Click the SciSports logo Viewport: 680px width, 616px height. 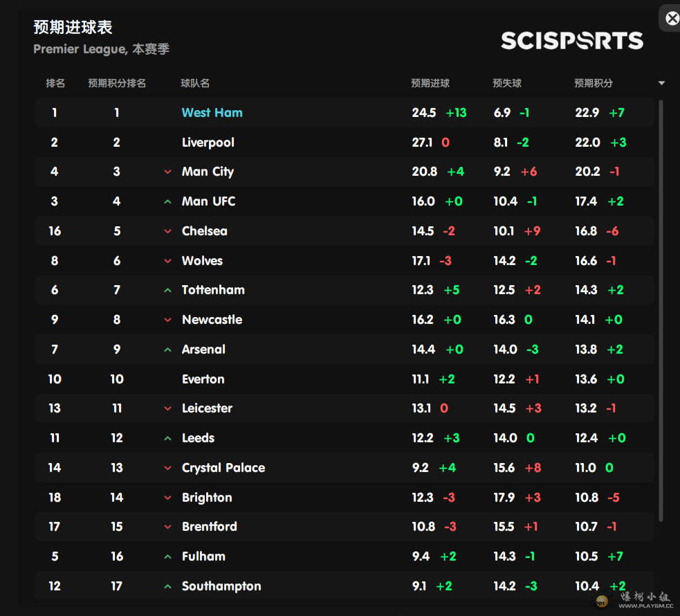tap(572, 41)
